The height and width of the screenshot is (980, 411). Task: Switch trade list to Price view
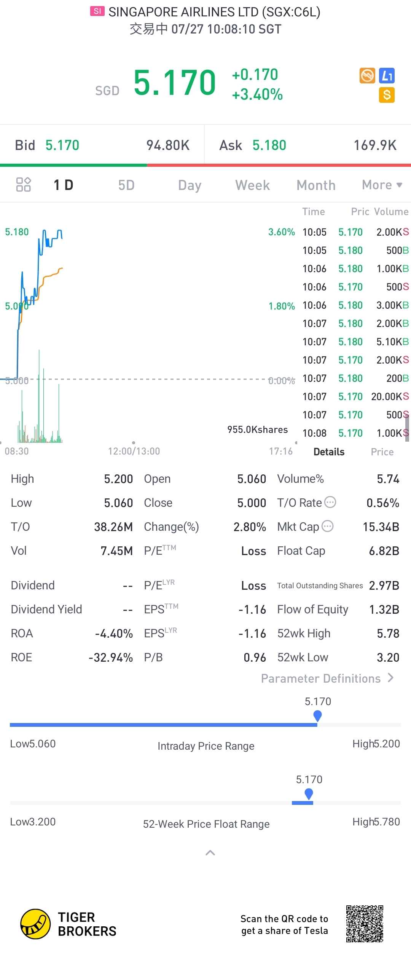point(382,452)
